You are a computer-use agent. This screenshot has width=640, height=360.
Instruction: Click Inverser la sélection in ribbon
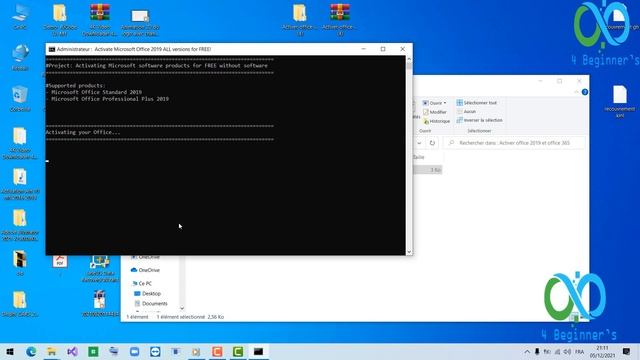pos(480,120)
